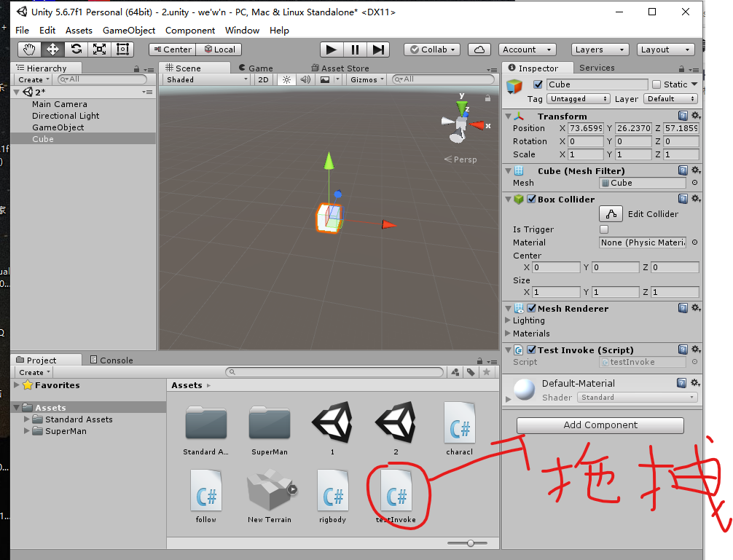This screenshot has height=560, width=733.
Task: Toggle the Test Invoke script checkbox
Action: (531, 350)
